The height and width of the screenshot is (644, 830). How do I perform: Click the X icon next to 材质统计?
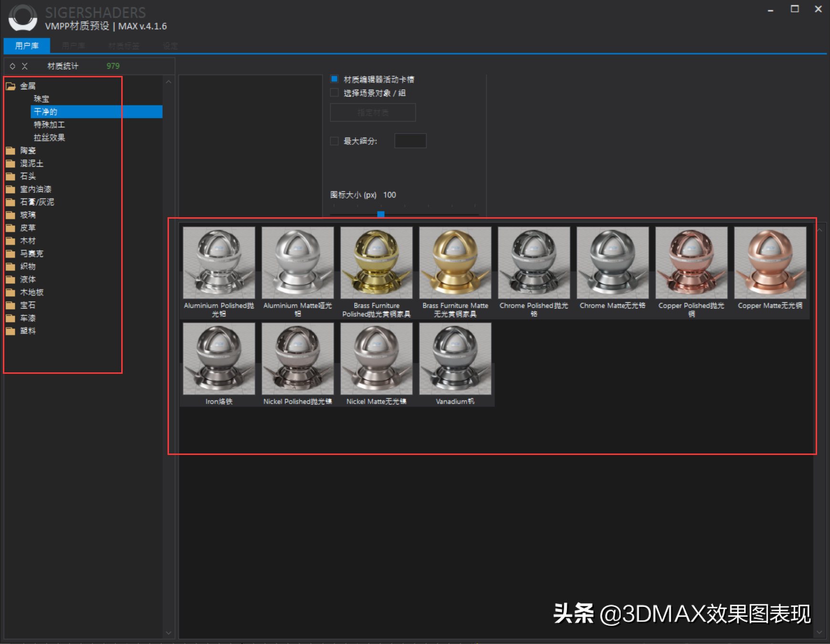tap(25, 66)
